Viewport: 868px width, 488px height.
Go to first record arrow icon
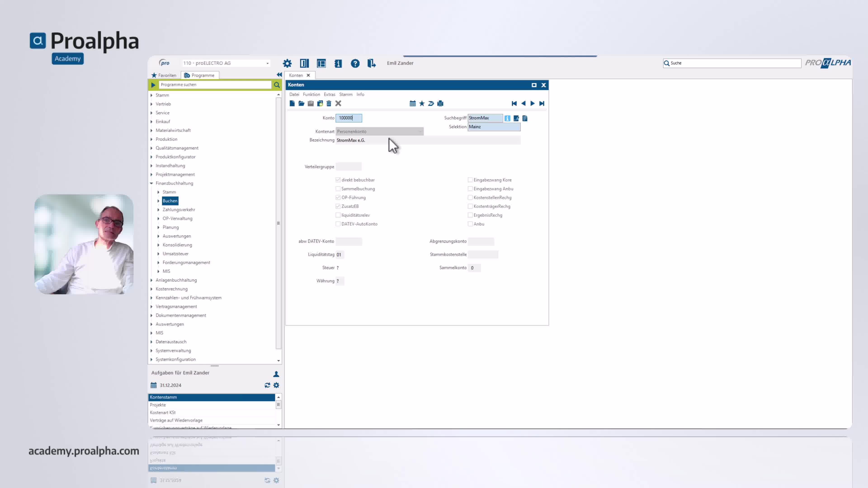tap(514, 103)
